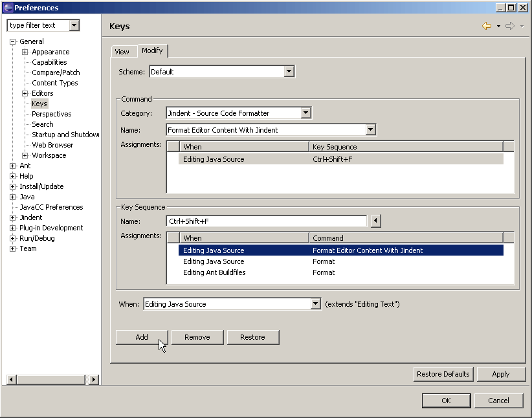Open the back history dropdown arrow

coord(498,27)
